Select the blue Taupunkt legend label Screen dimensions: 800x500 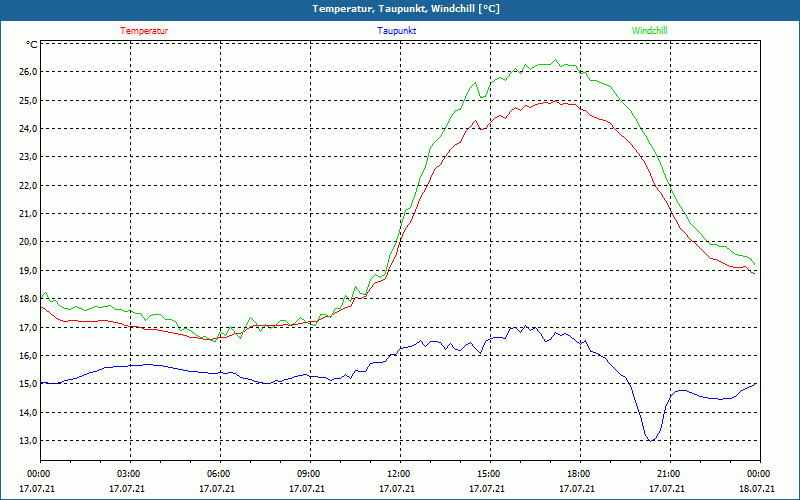(396, 31)
